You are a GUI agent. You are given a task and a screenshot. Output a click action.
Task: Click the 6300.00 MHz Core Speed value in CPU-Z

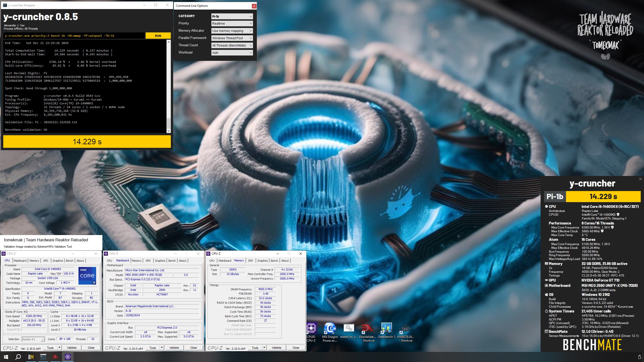coord(34,316)
